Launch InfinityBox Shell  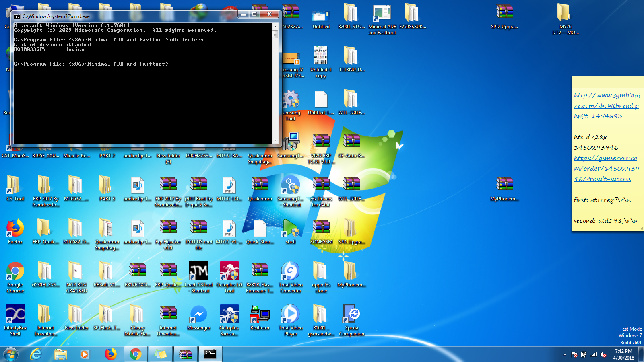pyautogui.click(x=15, y=320)
